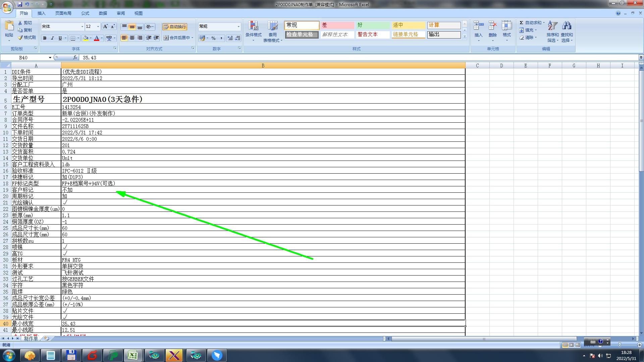Toggle Italic formatting
This screenshot has width=644, height=362.
tap(52, 38)
